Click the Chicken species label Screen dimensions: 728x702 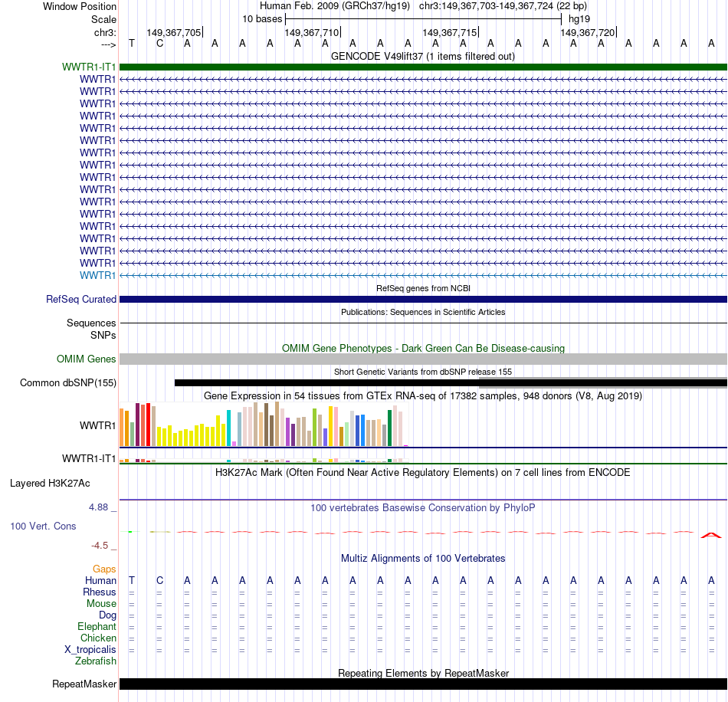98,638
